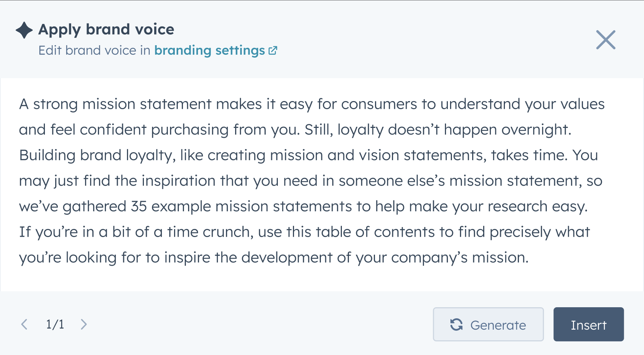This screenshot has width=644, height=355.
Task: Click 'feel confident purchasing' in the text
Action: pos(139,130)
